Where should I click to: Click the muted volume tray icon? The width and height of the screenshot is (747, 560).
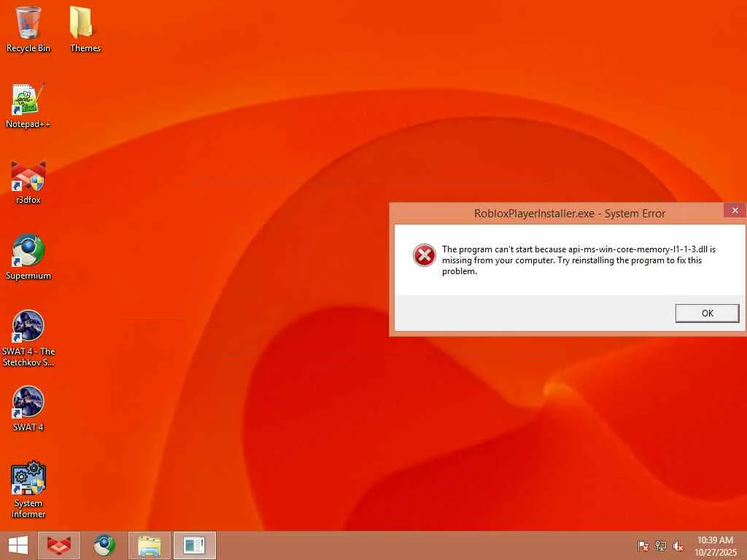coord(678,545)
